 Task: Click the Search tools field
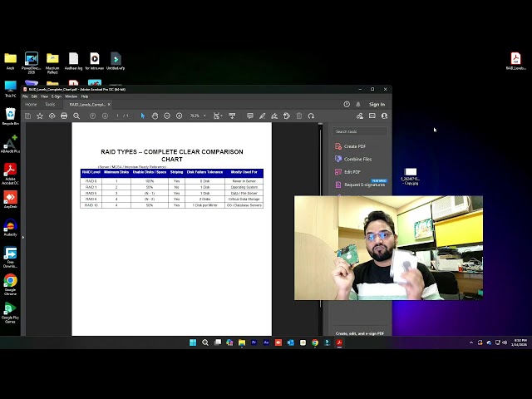[x=360, y=131]
